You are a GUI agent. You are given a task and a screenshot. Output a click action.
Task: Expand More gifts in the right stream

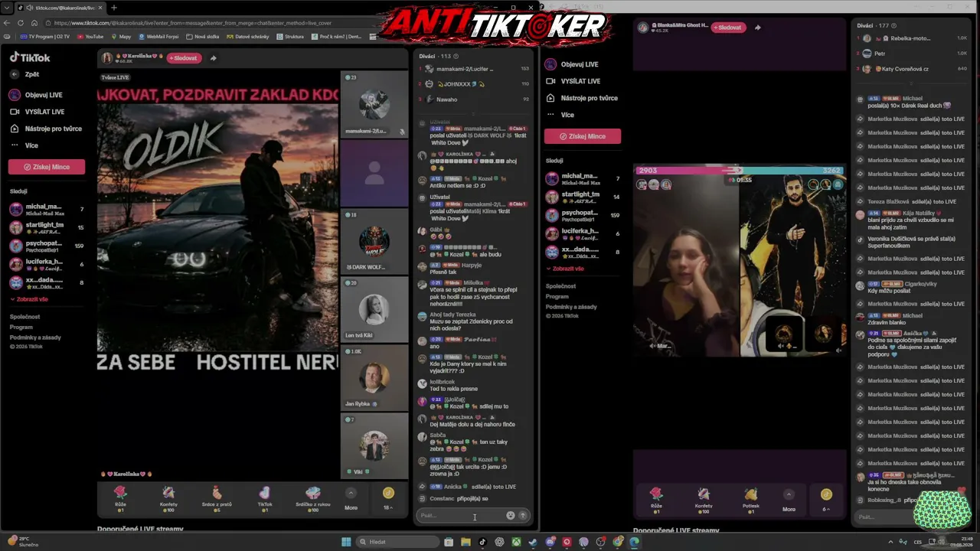click(x=789, y=498)
